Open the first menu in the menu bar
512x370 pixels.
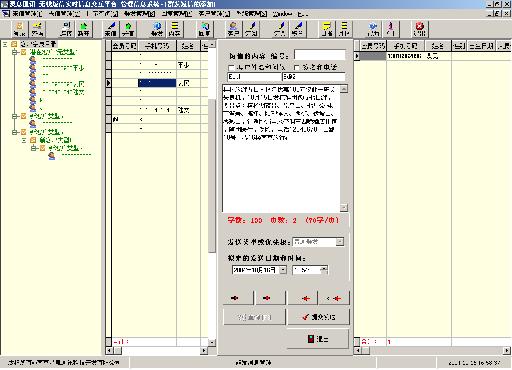[x=27, y=14]
